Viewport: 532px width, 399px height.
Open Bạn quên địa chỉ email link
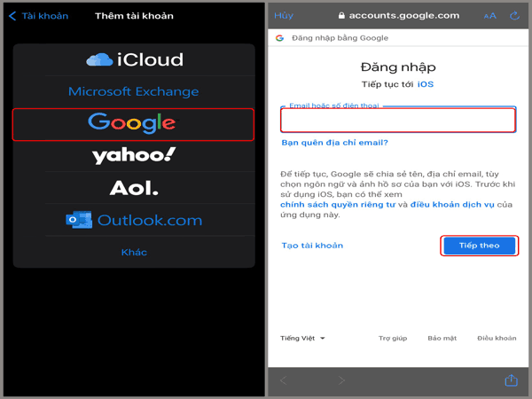tap(334, 143)
